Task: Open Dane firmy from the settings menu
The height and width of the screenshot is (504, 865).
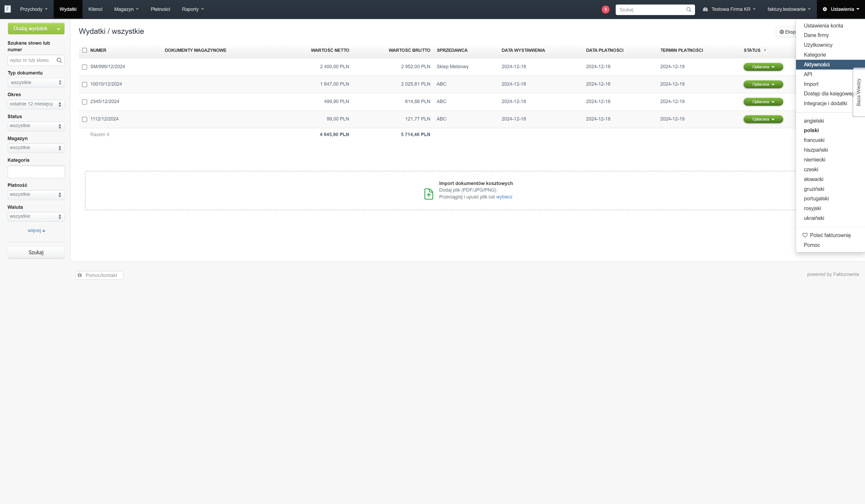Action: (x=816, y=35)
